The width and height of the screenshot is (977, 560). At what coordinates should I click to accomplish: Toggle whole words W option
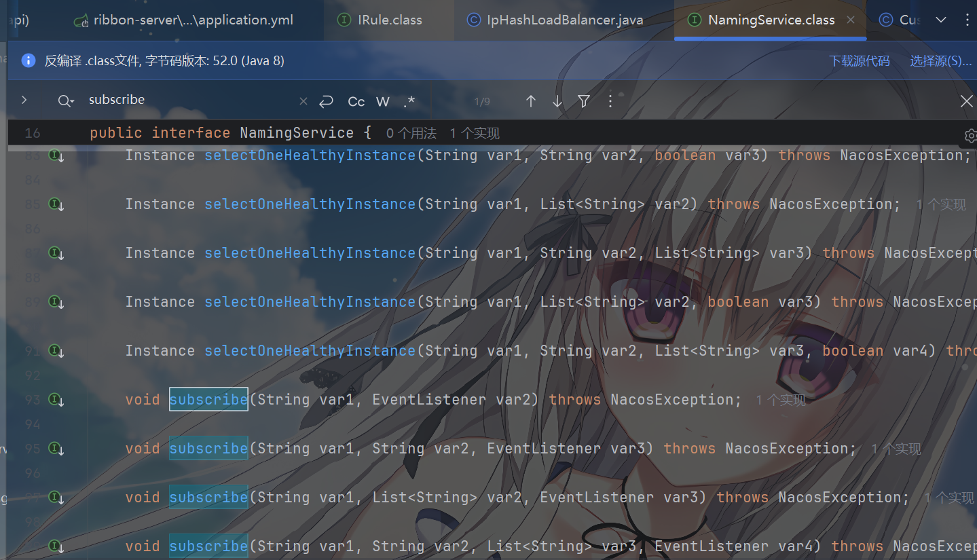click(x=383, y=101)
